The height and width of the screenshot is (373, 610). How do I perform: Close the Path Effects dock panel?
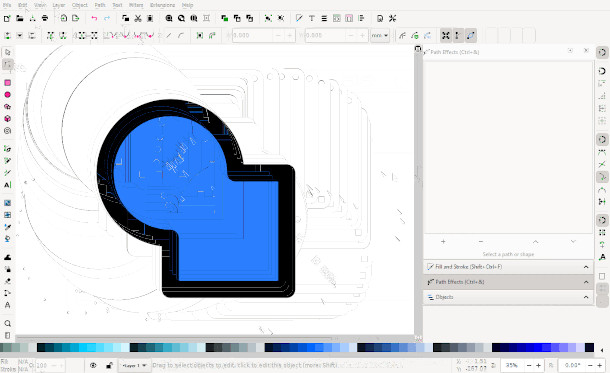coord(586,51)
